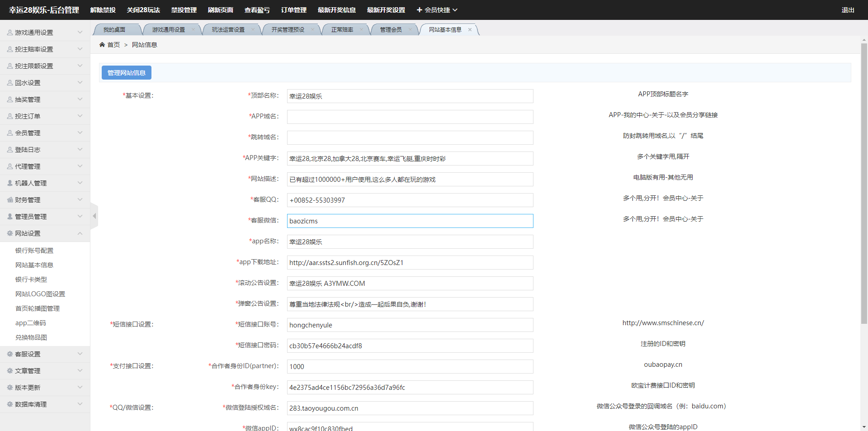Click the vertical scrollbar on the right

click(x=864, y=181)
